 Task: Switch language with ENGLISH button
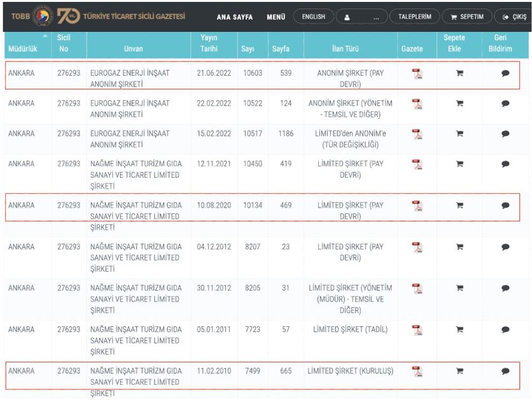pos(313,17)
